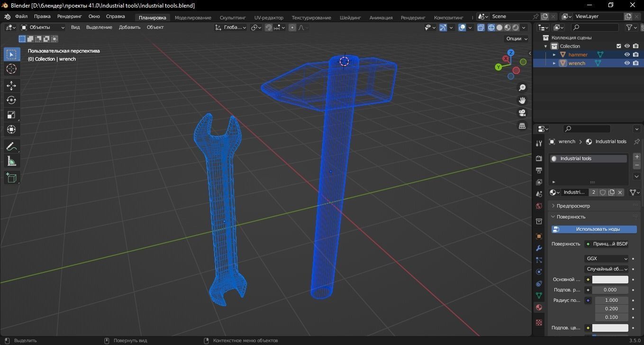Pick the Annotate pencil tool
The height and width of the screenshot is (345, 644).
point(11,146)
